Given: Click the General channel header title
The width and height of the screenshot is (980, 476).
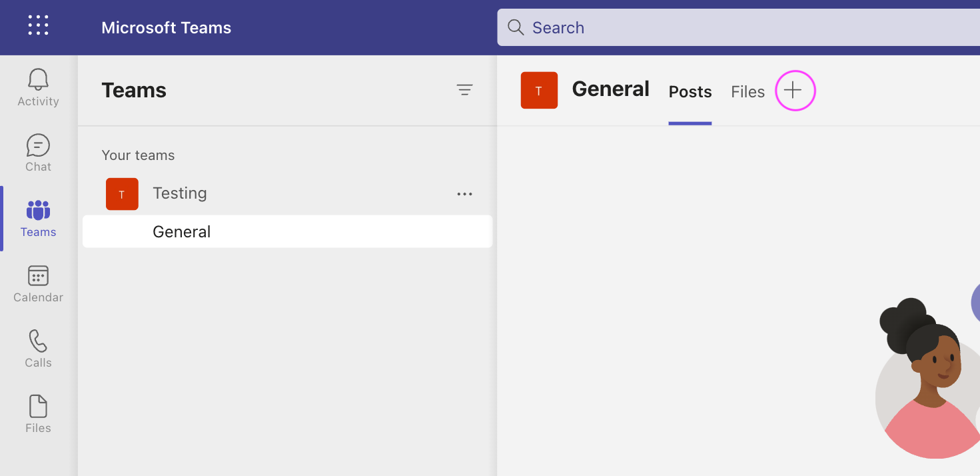Looking at the screenshot, I should 610,89.
